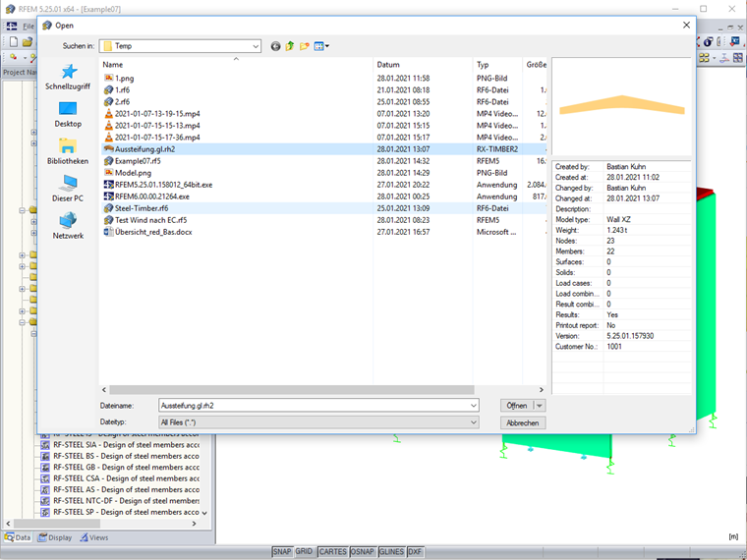Select the file 1.rf6

(x=123, y=90)
